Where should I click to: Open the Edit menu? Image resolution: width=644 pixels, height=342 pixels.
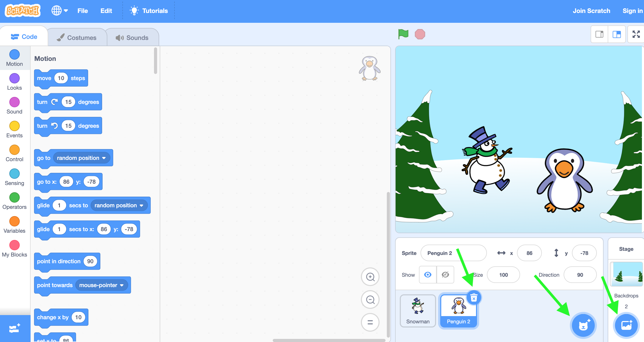[106, 11]
